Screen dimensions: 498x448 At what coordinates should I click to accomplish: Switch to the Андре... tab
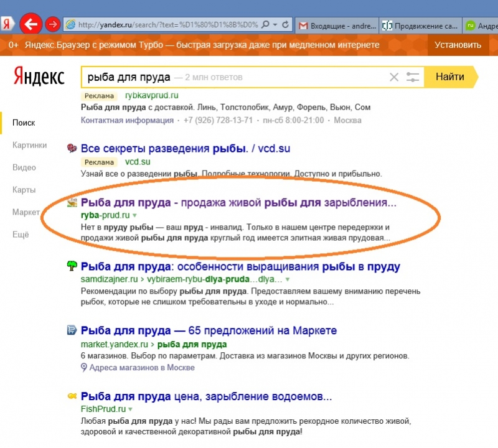pos(480,26)
